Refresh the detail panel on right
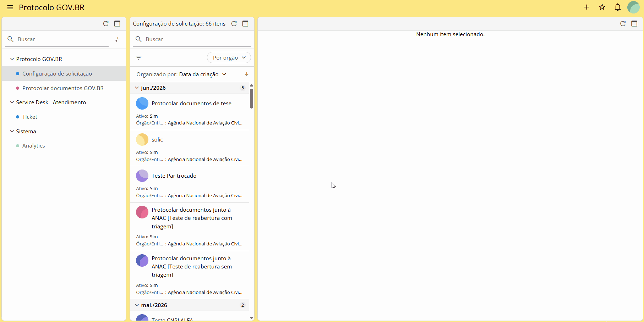The height and width of the screenshot is (322, 644). pos(623,23)
